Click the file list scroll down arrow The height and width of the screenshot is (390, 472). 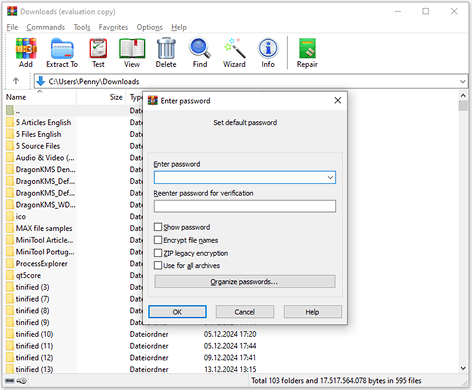463,368
